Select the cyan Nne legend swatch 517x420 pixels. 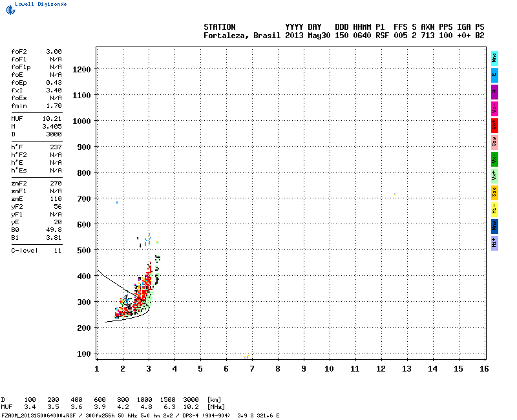tap(494, 58)
